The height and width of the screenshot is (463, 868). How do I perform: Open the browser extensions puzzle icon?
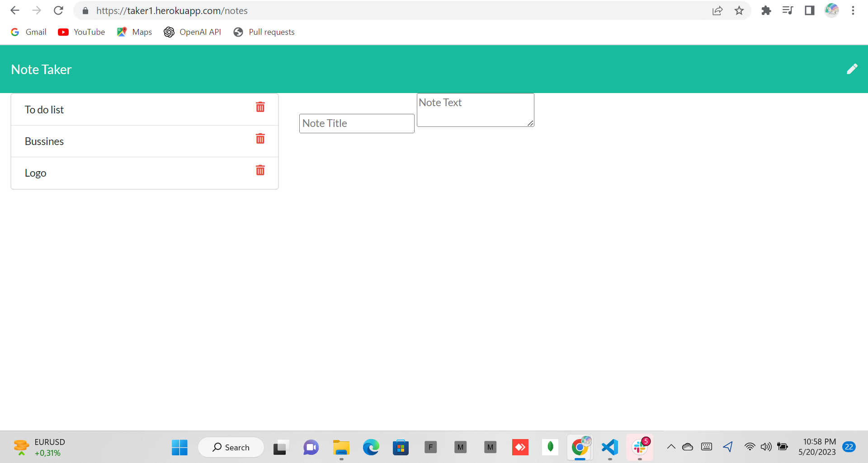click(766, 10)
